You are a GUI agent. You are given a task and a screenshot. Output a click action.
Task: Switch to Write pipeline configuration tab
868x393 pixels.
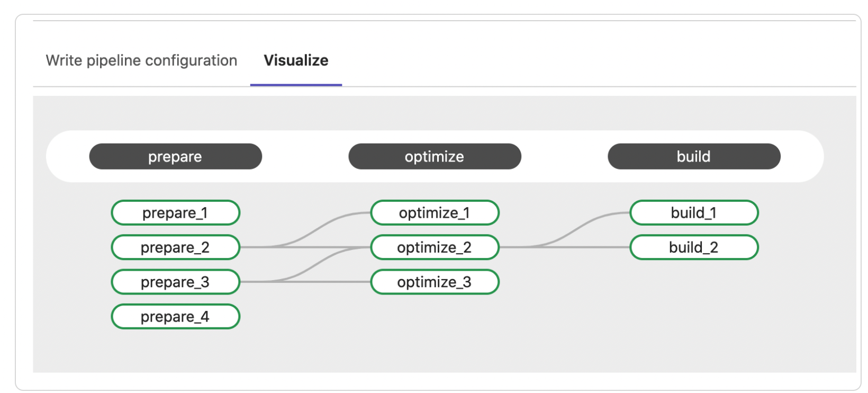pos(141,60)
